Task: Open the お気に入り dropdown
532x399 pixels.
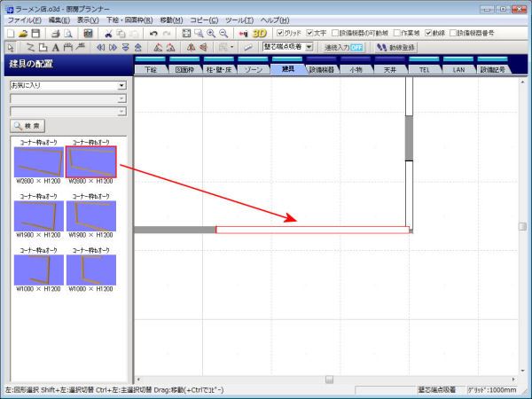Action: 68,86
